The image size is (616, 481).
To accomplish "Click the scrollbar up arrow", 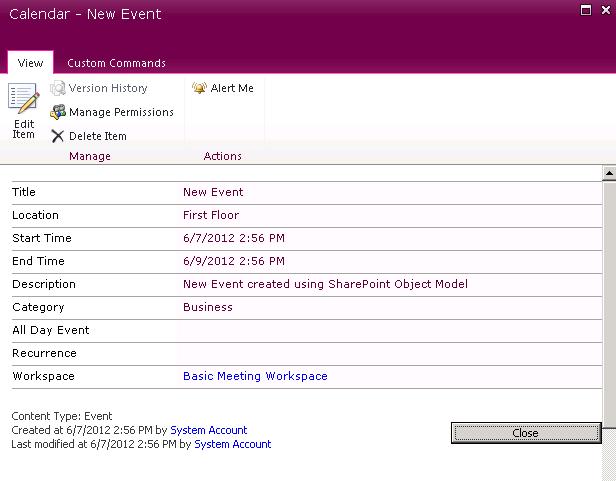I will pyautogui.click(x=609, y=173).
